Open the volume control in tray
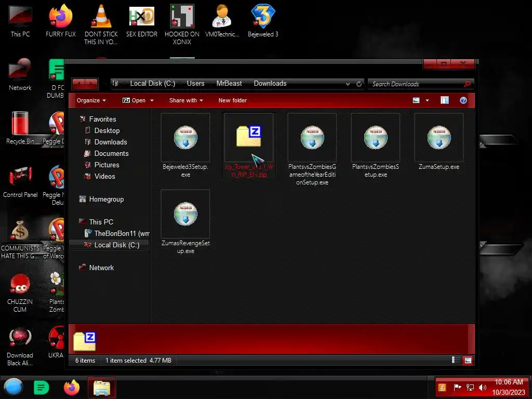The width and height of the screenshot is (532, 399). tap(482, 388)
